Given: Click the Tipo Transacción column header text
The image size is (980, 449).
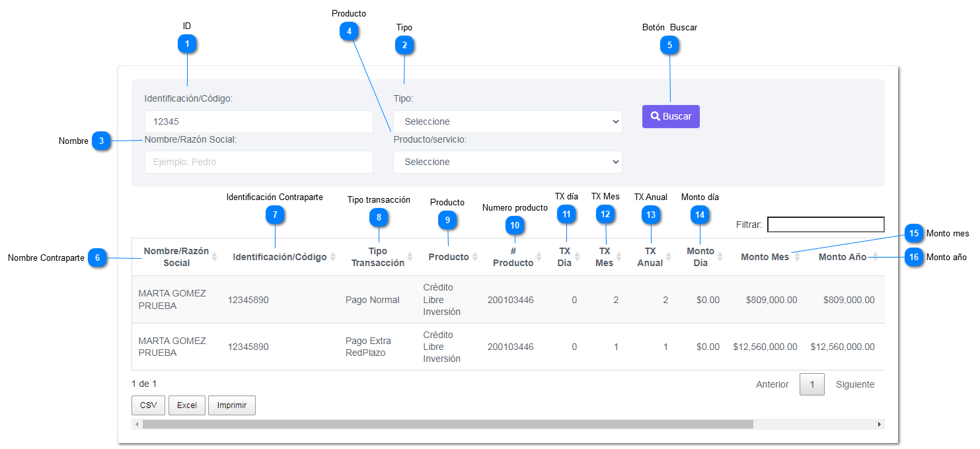Looking at the screenshot, I should click(x=378, y=257).
